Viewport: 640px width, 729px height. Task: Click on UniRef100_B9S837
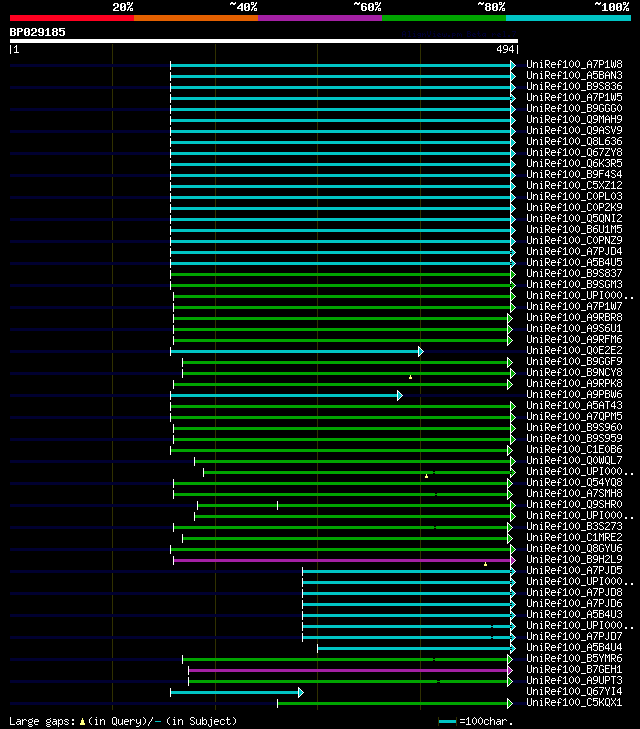tap(574, 273)
